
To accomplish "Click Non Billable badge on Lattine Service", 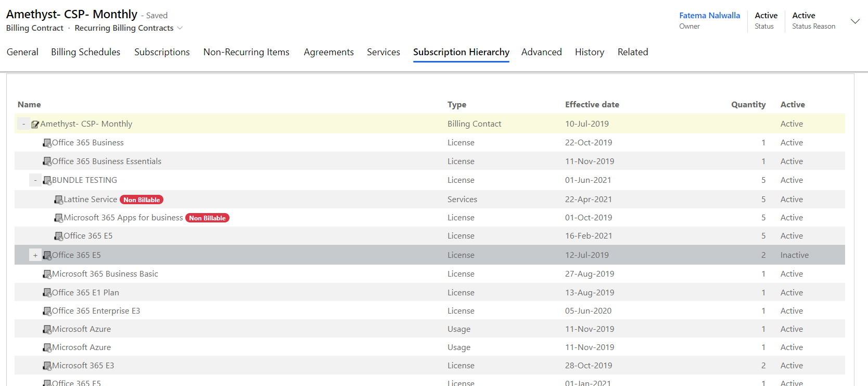I will [x=142, y=200].
